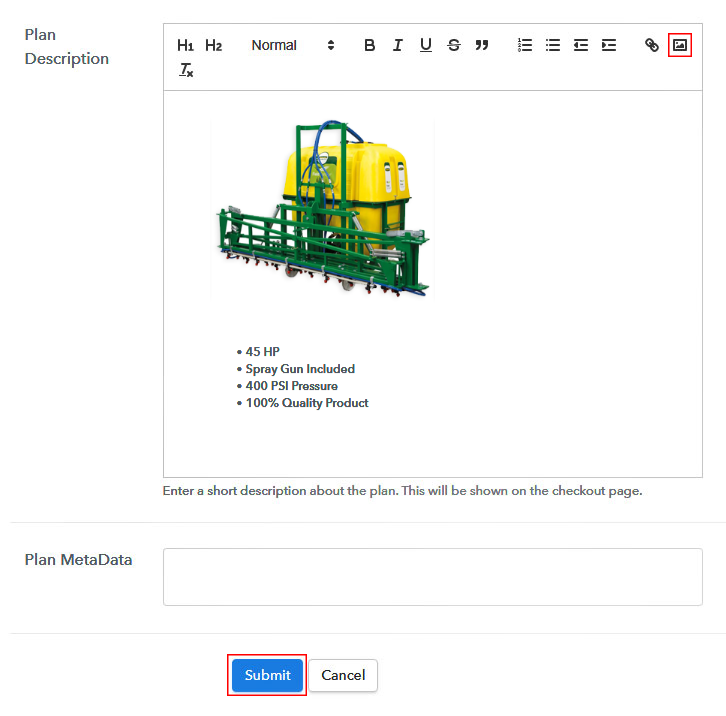Screen dimensions: 726x716
Task: Apply Heading 2 format
Action: point(213,45)
